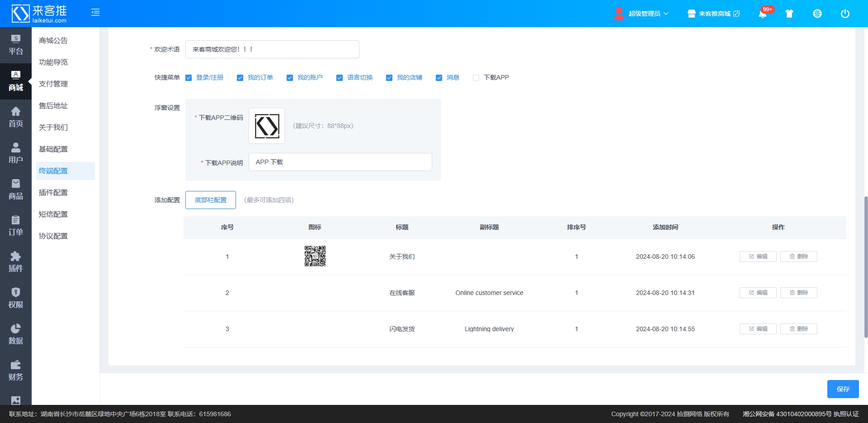This screenshot has height=423, width=868.
Task: Collapse the sidebar with the hamburger icon
Action: point(95,13)
